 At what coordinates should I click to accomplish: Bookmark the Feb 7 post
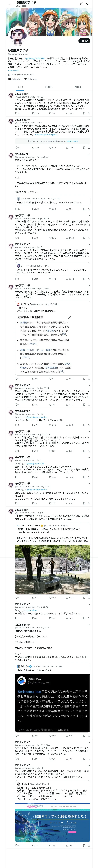[x=84, y=148]
